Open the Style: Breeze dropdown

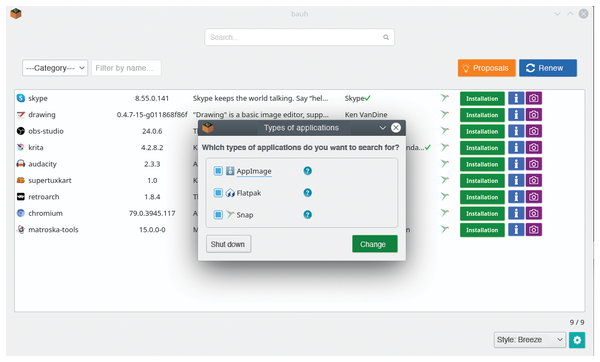click(530, 340)
